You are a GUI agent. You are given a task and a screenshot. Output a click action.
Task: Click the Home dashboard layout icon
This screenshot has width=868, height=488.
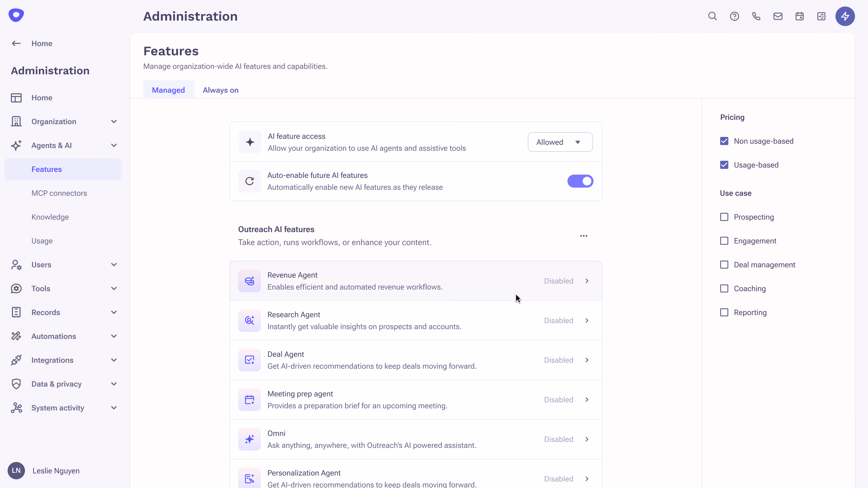(x=16, y=98)
